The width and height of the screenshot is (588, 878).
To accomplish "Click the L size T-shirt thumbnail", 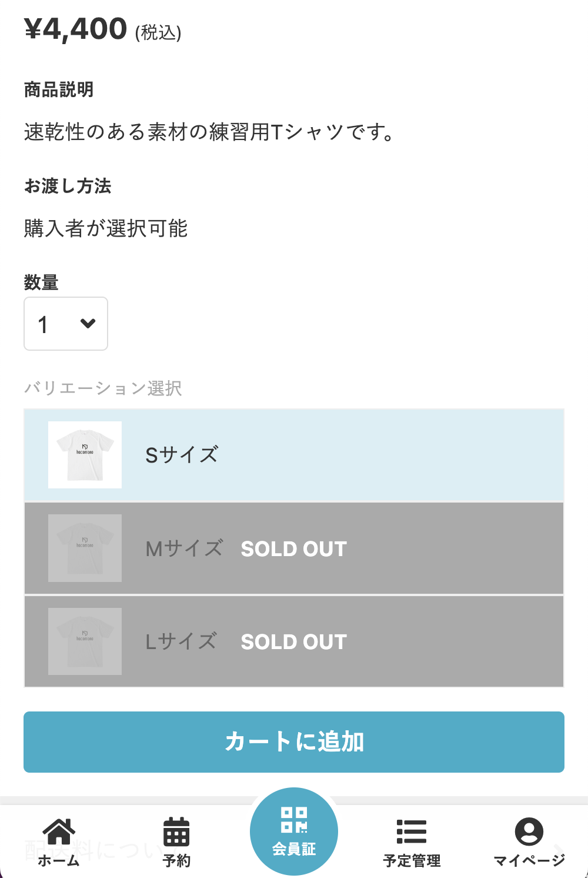I will 85,641.
